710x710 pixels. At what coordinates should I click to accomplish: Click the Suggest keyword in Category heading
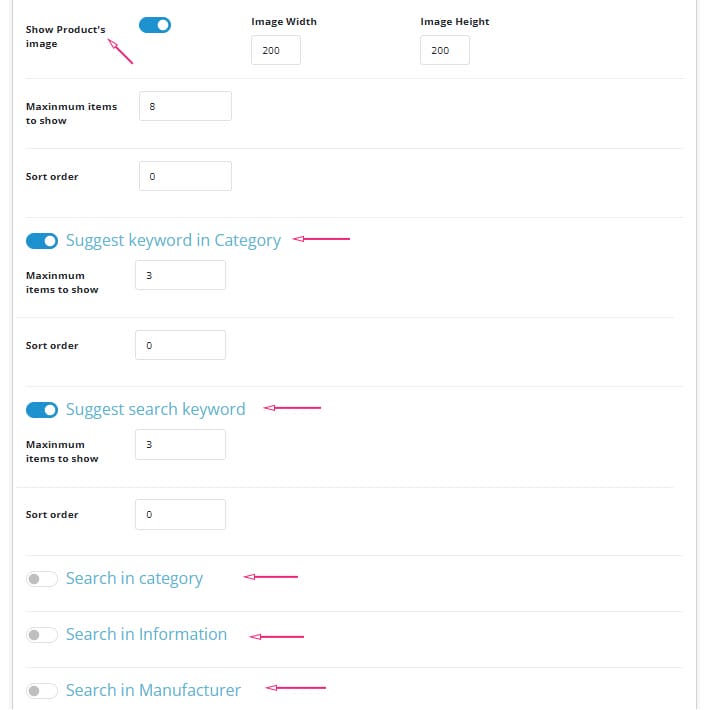pos(173,240)
